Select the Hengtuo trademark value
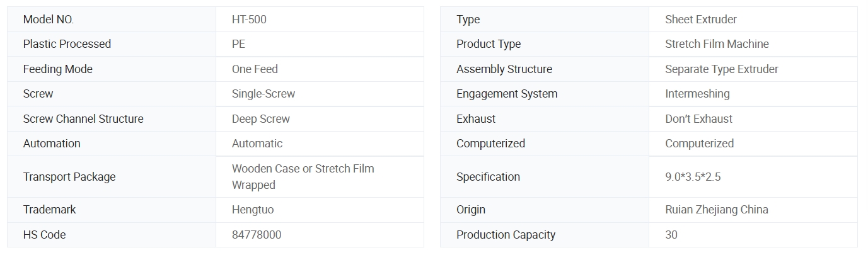The image size is (868, 255). 253,210
